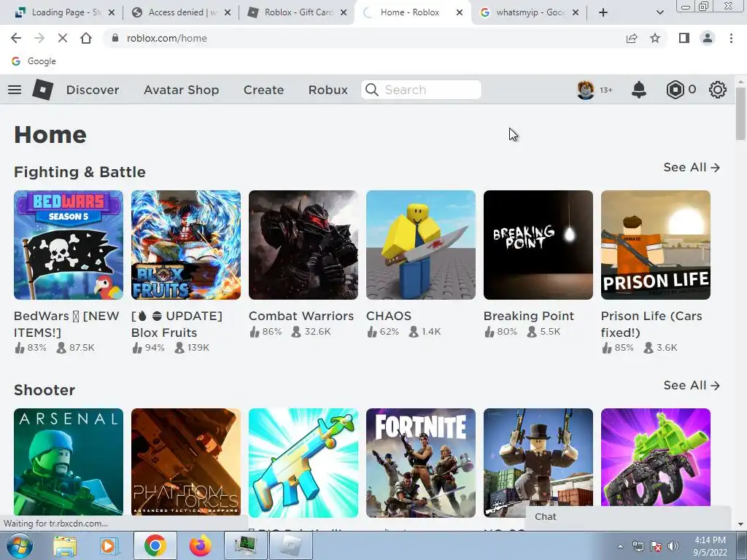Screen dimensions: 747x560
Task: Open Firefox from the taskbar
Action: pyautogui.click(x=200, y=545)
